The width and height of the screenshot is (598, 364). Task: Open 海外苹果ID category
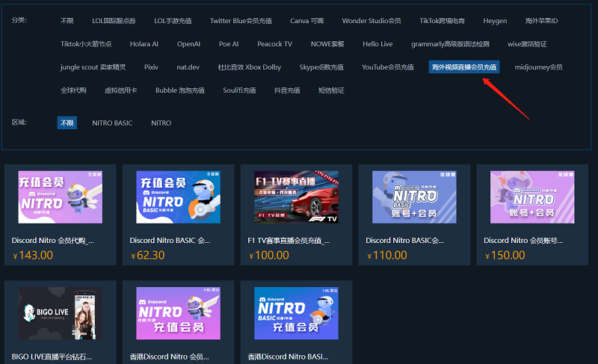click(x=541, y=21)
